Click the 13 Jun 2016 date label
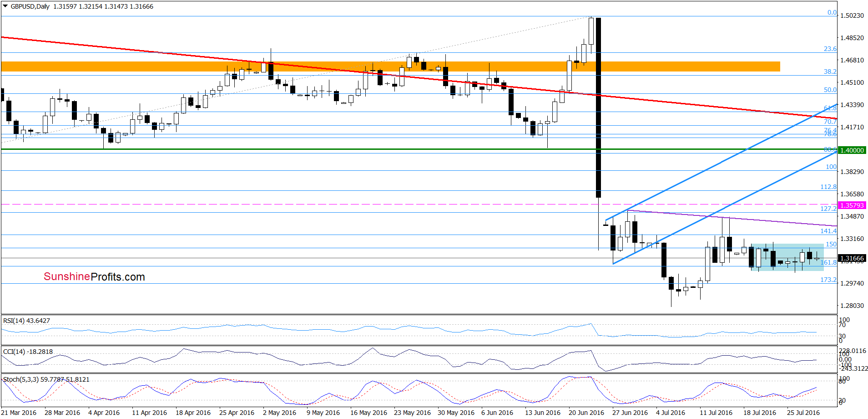This screenshot has height=419, width=868. 543,413
